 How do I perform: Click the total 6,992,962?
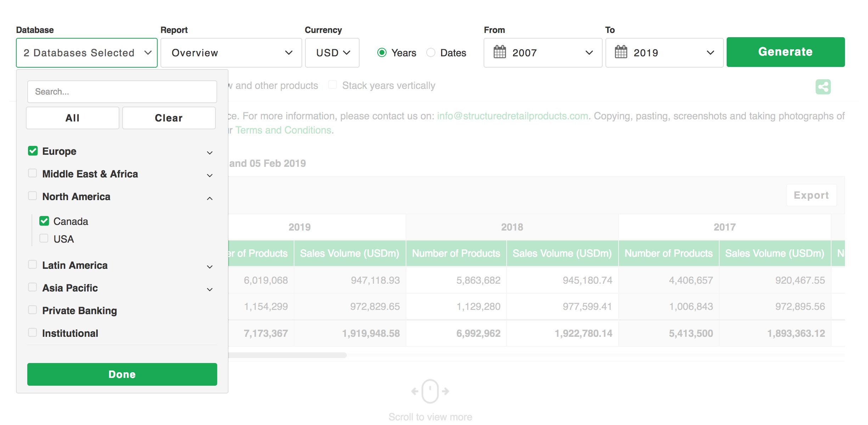478,333
